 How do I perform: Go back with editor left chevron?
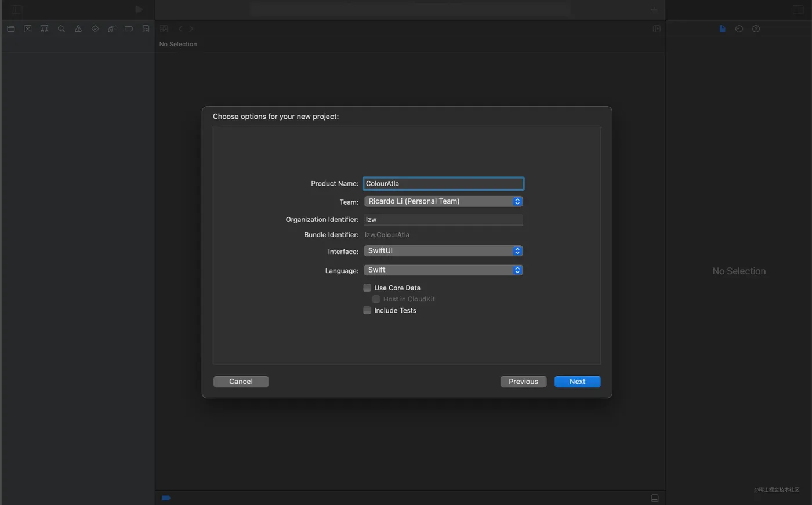click(x=180, y=28)
